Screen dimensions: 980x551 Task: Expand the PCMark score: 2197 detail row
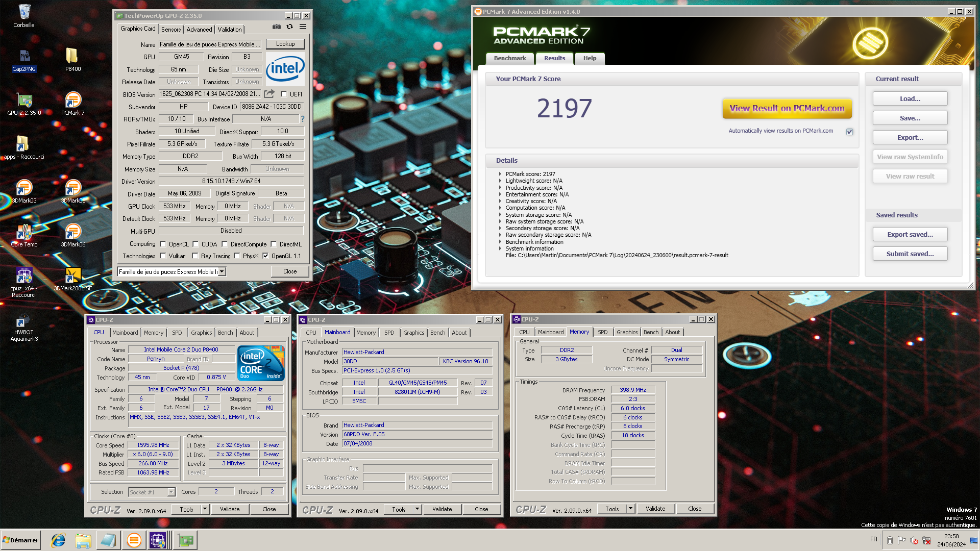point(500,174)
